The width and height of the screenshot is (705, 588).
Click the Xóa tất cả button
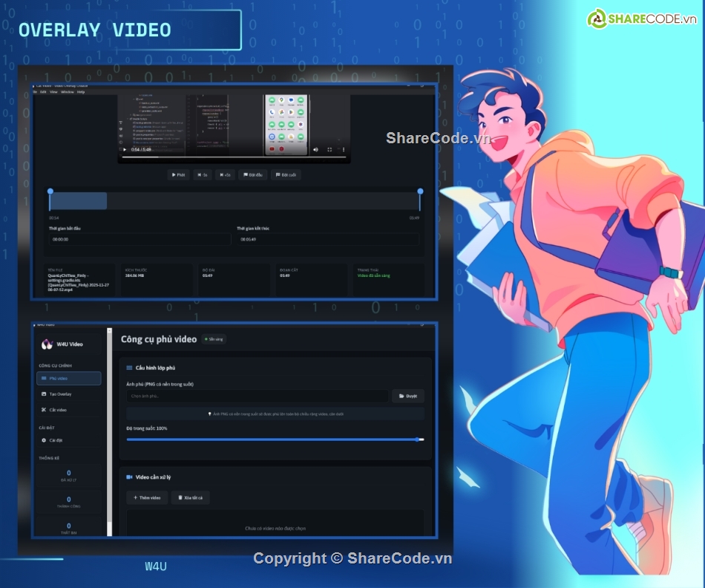coord(190,497)
